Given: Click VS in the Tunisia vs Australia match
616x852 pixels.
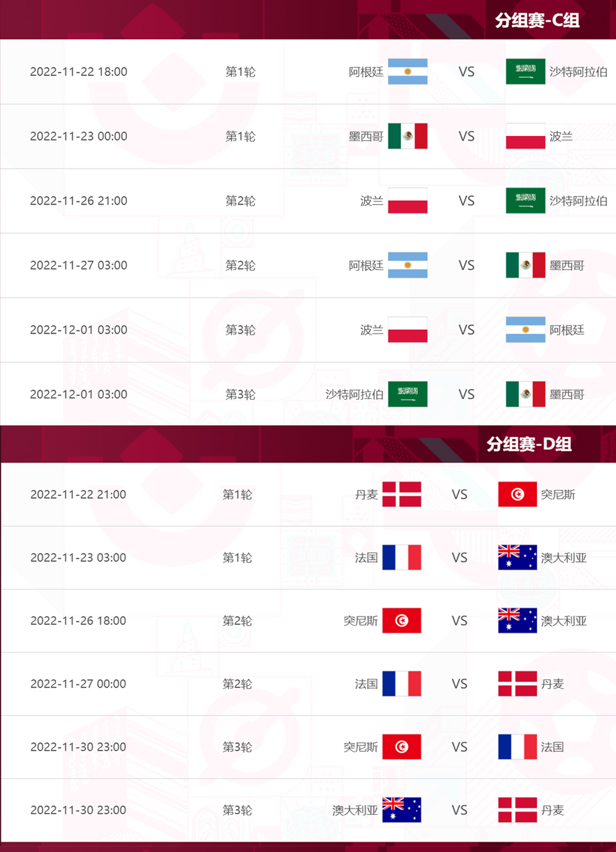Looking at the screenshot, I should [x=459, y=621].
